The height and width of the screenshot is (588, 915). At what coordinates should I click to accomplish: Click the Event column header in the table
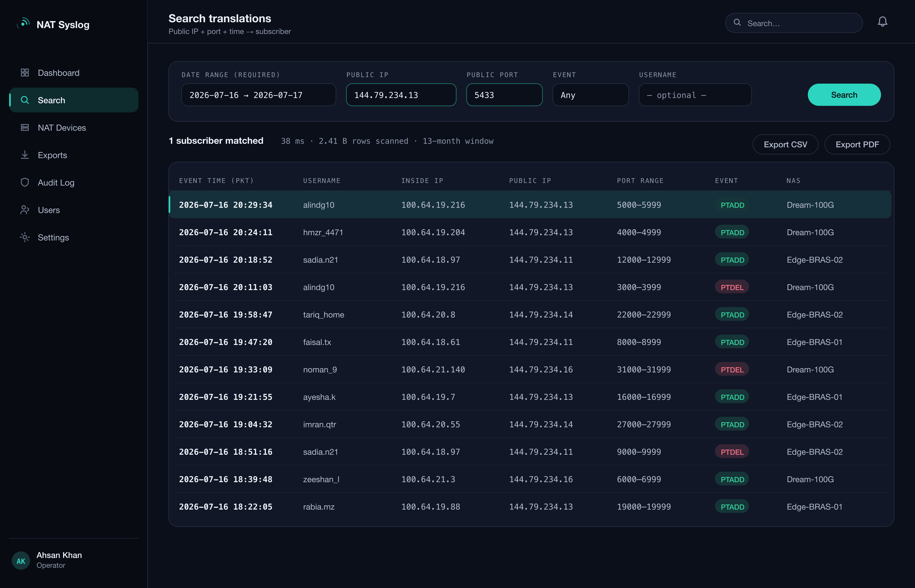pos(726,181)
